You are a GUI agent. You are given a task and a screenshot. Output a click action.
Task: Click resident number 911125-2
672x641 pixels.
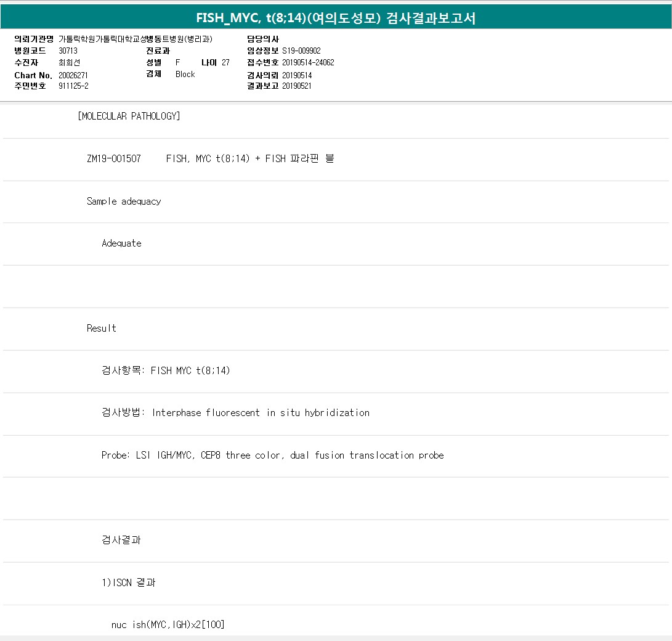(x=73, y=86)
